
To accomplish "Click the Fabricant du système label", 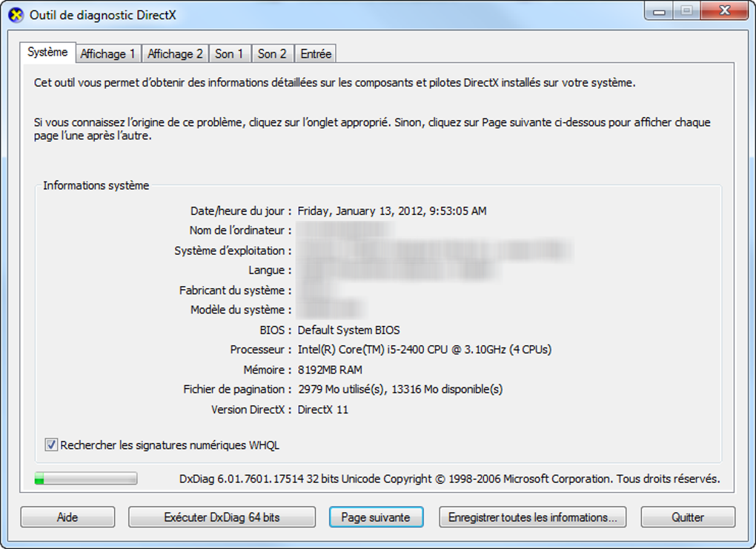I will [235, 290].
